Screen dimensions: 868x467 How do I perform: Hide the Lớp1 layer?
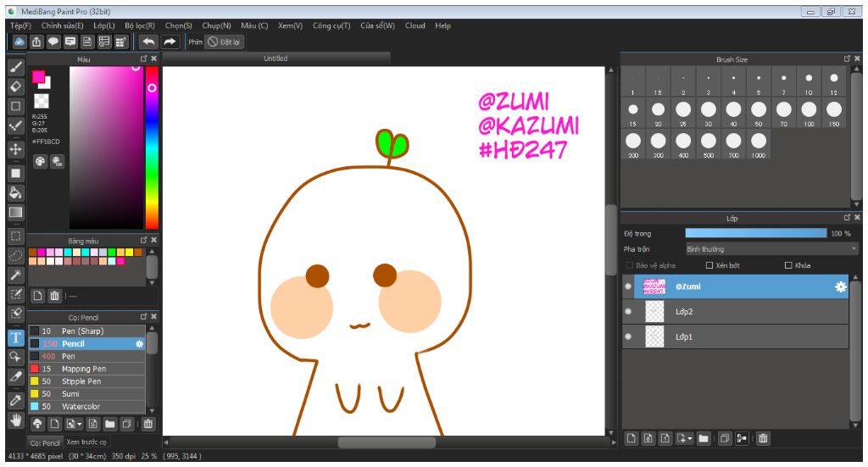point(628,336)
